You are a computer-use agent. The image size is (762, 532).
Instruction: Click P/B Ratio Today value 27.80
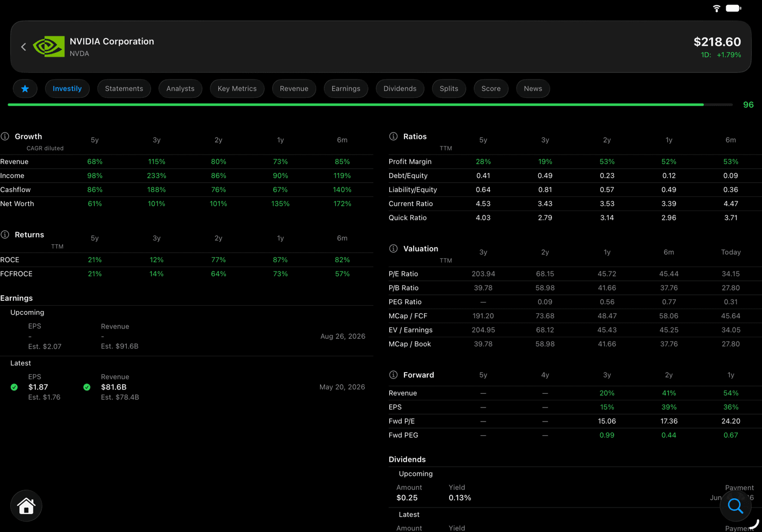[x=731, y=288]
